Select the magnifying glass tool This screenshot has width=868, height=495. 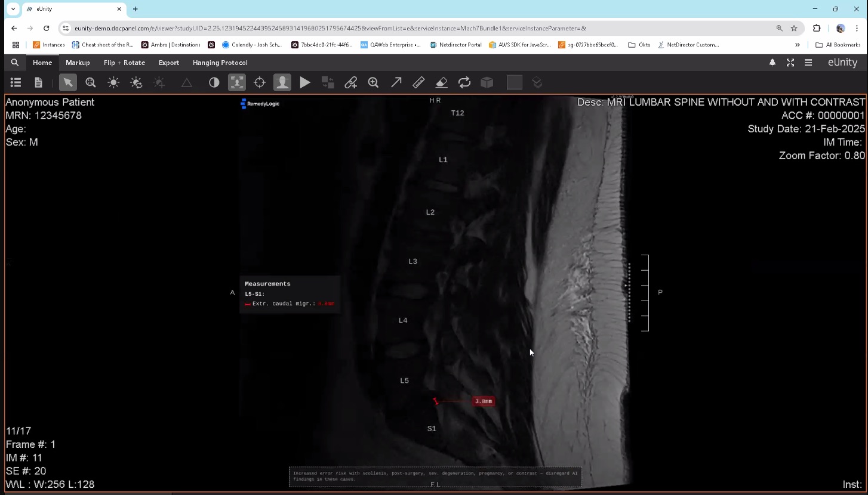point(374,83)
